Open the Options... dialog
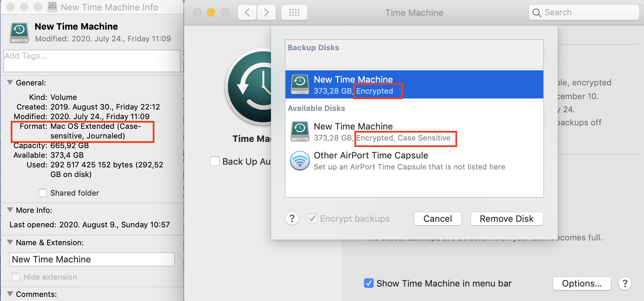Screen dimensions: 644x301 click(582, 283)
